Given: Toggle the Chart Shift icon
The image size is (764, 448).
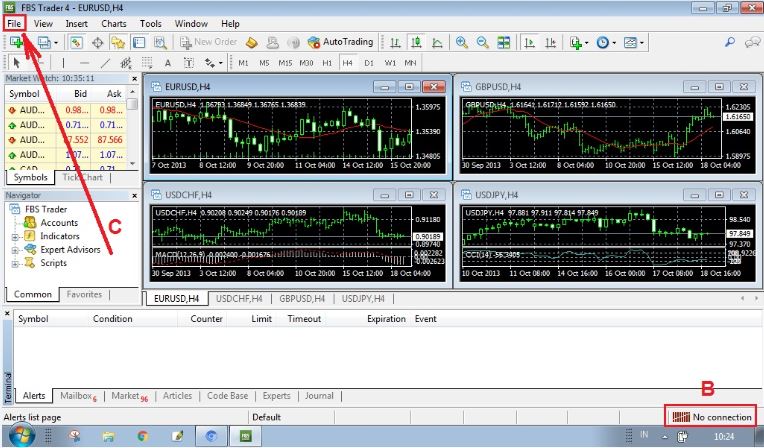Looking at the screenshot, I should tap(551, 42).
